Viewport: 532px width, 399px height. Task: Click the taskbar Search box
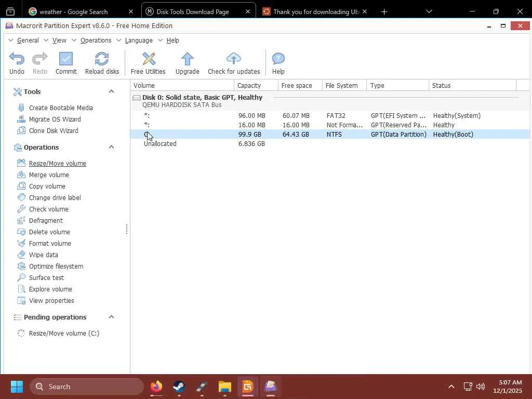point(87,387)
